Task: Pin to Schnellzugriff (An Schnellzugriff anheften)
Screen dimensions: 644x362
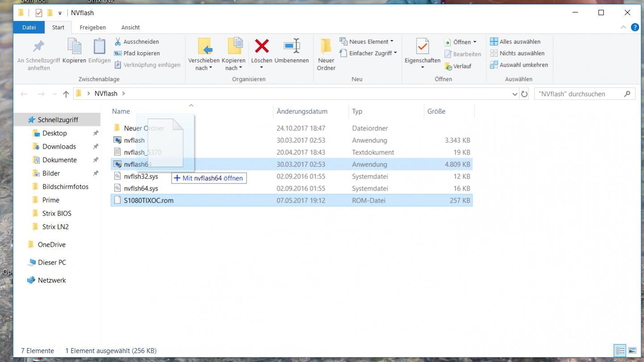Action: coord(39,55)
